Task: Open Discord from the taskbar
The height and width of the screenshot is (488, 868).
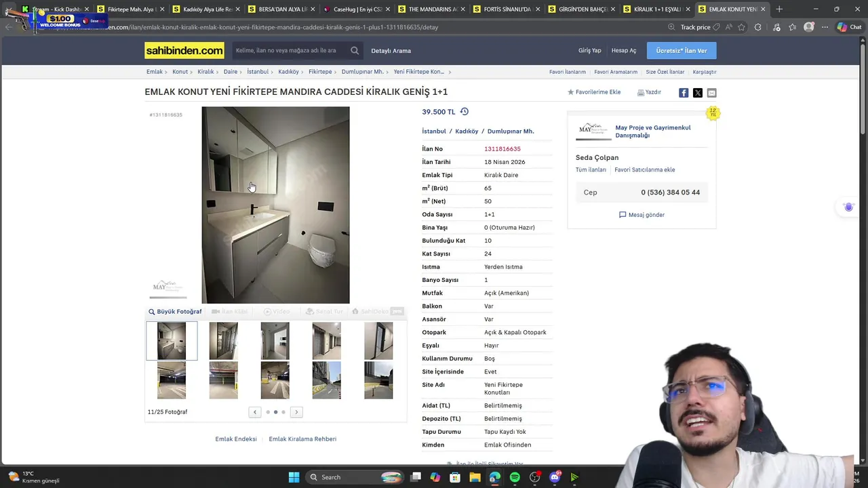Action: point(555,477)
